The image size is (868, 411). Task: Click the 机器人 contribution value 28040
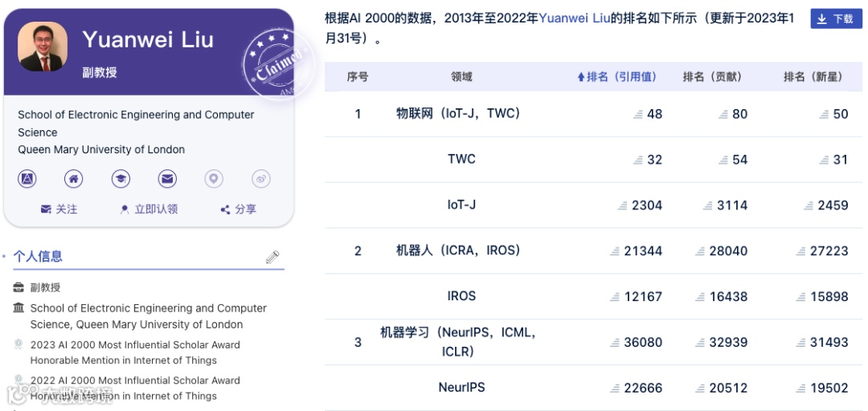[x=728, y=251]
